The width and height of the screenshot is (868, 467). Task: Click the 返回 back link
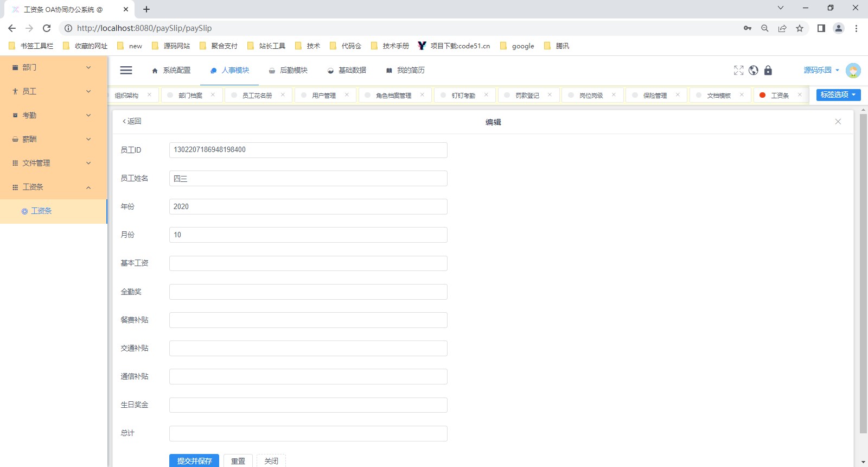pos(132,121)
